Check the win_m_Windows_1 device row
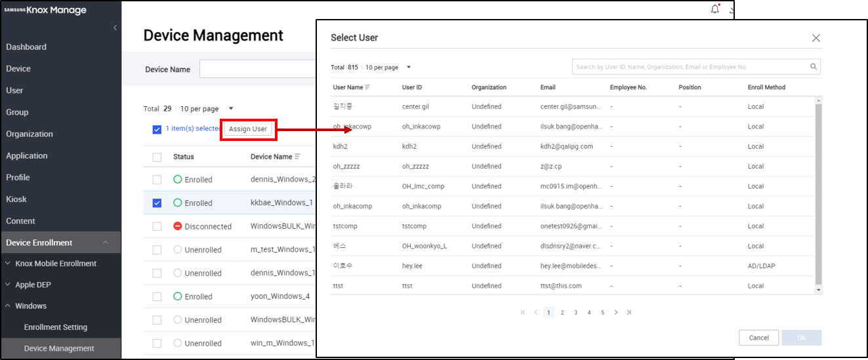 pos(157,344)
